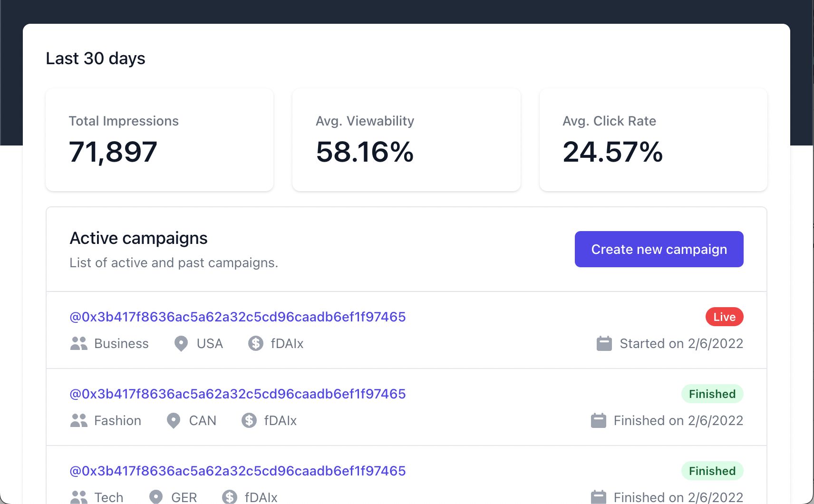Click the Started on 2/6/2022 text
Screen dimensions: 814x504
681,343
